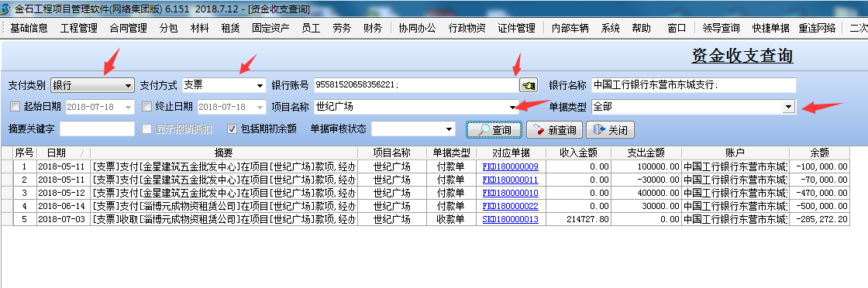The height and width of the screenshot is (288, 868).
Task: Open the 合同管理 menu
Action: pyautogui.click(x=129, y=28)
